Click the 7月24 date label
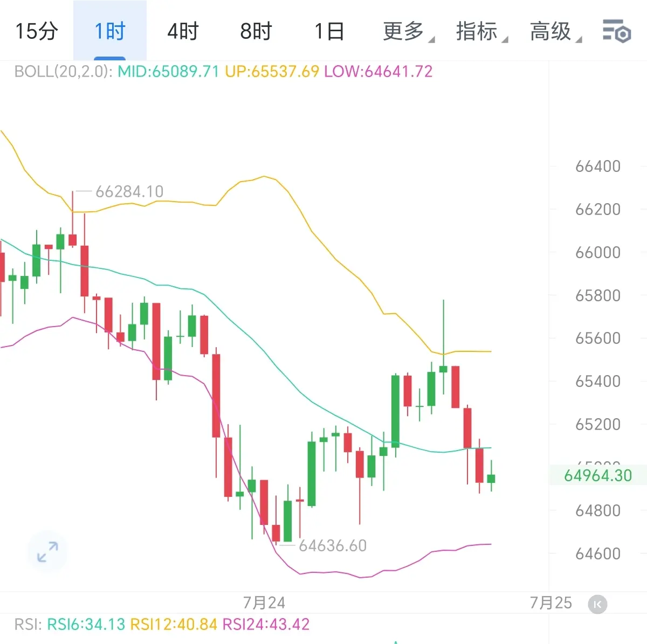The width and height of the screenshot is (647, 644). pos(264,603)
